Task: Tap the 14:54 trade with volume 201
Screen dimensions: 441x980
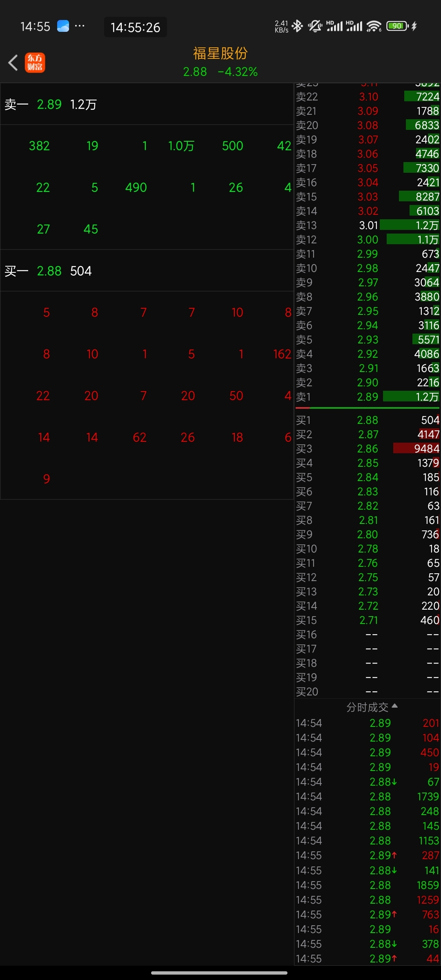Action: tap(367, 723)
